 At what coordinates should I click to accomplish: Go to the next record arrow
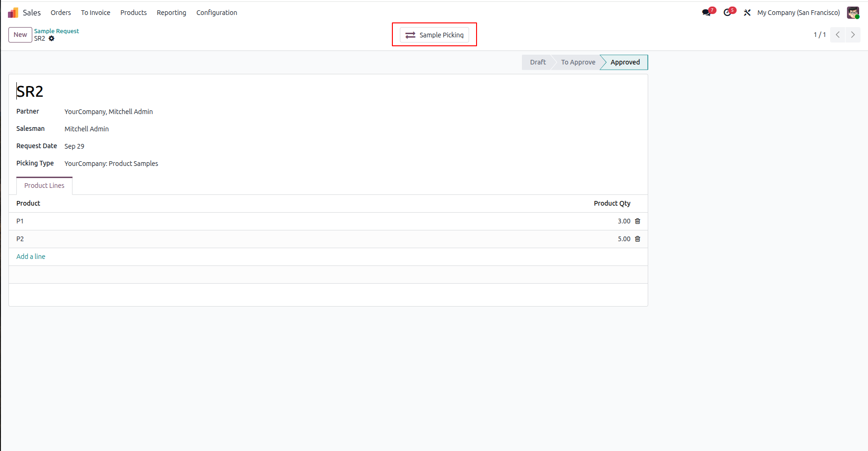[x=853, y=35]
